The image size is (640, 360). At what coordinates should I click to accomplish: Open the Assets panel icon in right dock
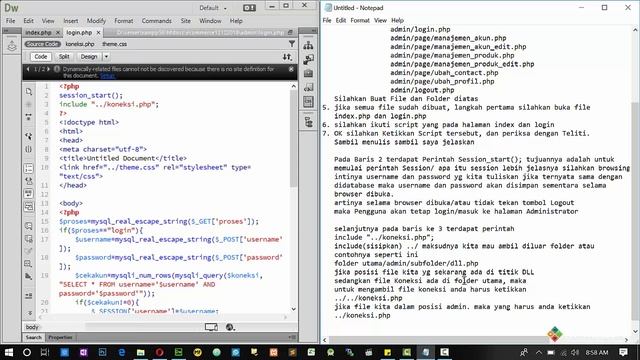point(308,60)
